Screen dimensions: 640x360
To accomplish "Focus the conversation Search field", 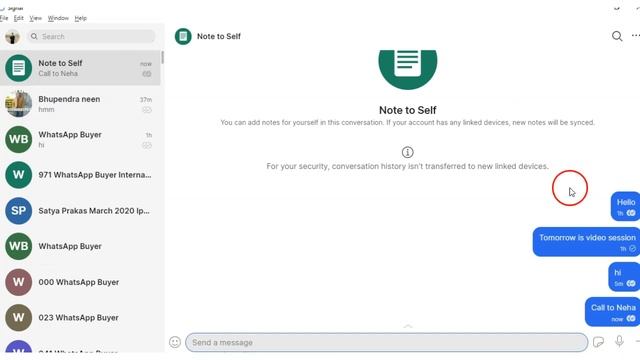I will click(91, 37).
